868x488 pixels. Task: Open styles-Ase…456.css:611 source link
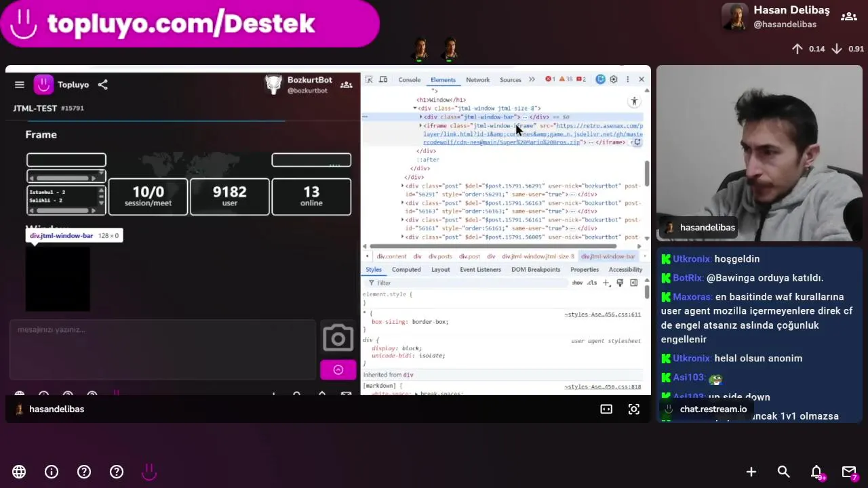pos(603,314)
